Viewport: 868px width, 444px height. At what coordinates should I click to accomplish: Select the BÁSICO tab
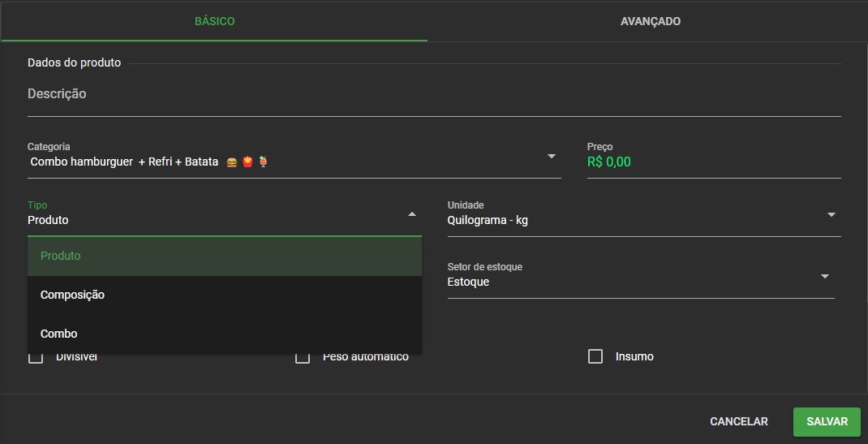[214, 21]
